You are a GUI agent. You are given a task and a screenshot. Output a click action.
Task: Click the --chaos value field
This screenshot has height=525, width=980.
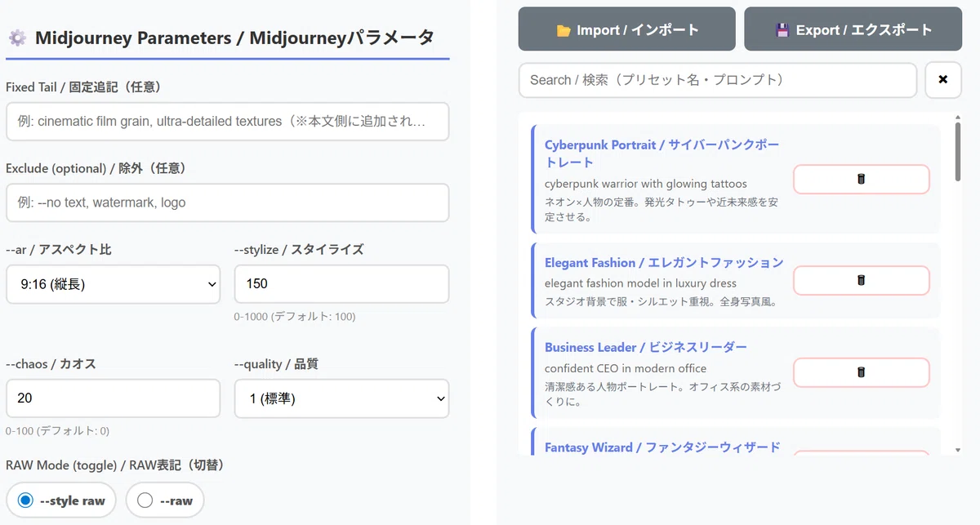tap(113, 398)
